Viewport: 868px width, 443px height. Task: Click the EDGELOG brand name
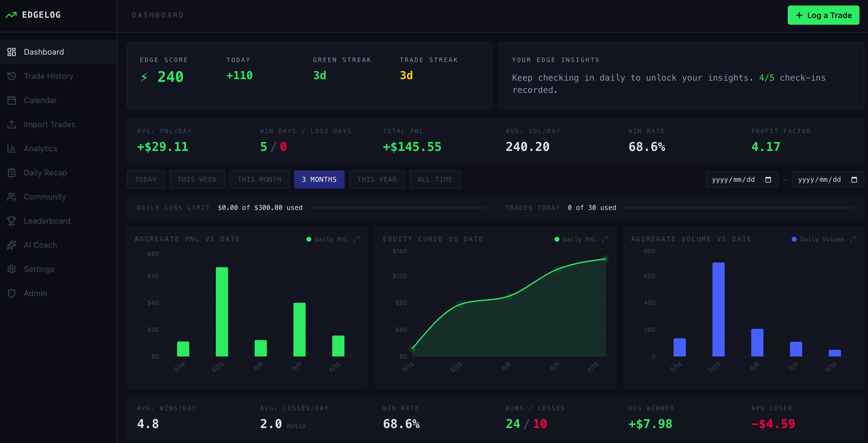coord(42,15)
